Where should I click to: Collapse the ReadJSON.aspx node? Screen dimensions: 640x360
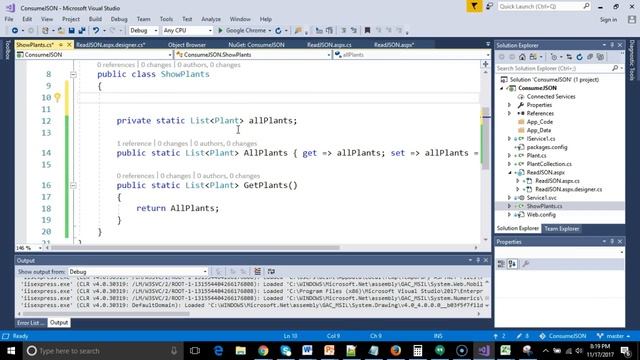pyautogui.click(x=509, y=173)
